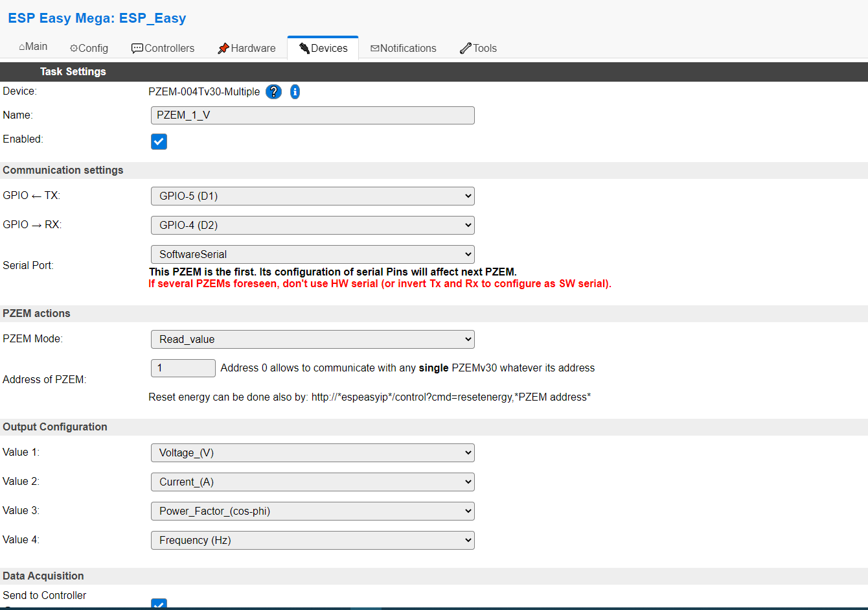Select the Devices tab
The image size is (868, 610).
[323, 48]
